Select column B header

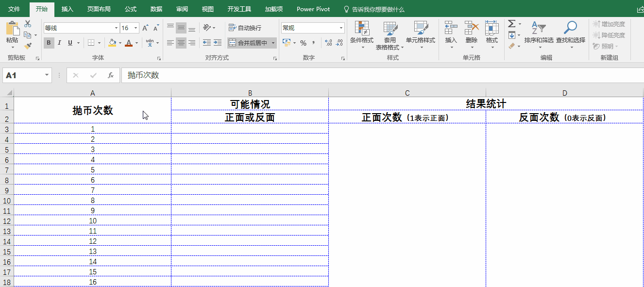click(x=250, y=93)
